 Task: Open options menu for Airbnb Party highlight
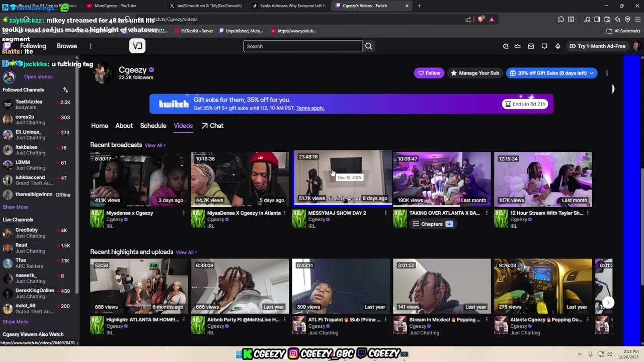(285, 320)
